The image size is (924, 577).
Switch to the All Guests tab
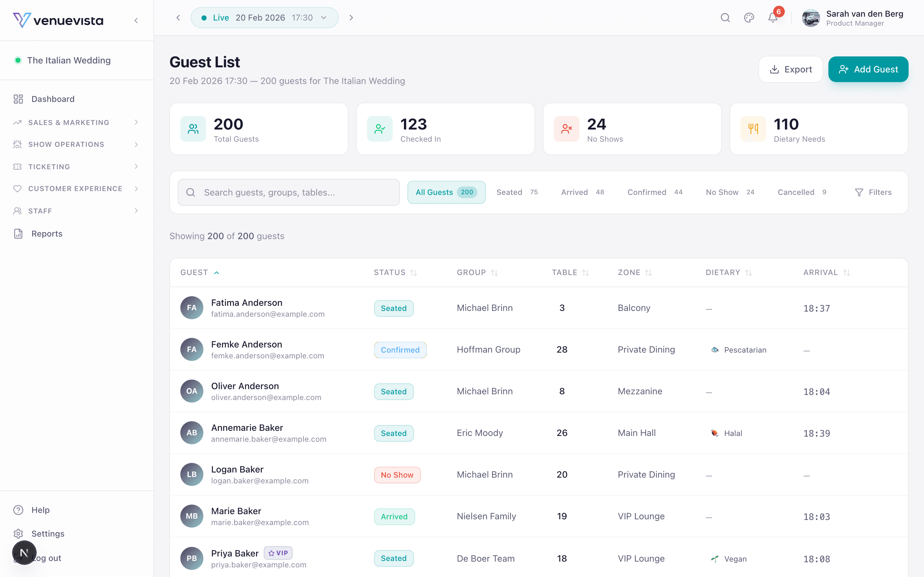pyautogui.click(x=446, y=192)
